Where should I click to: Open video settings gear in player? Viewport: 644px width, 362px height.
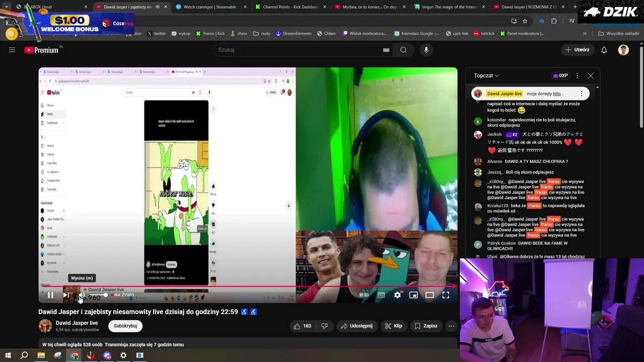[x=397, y=295]
